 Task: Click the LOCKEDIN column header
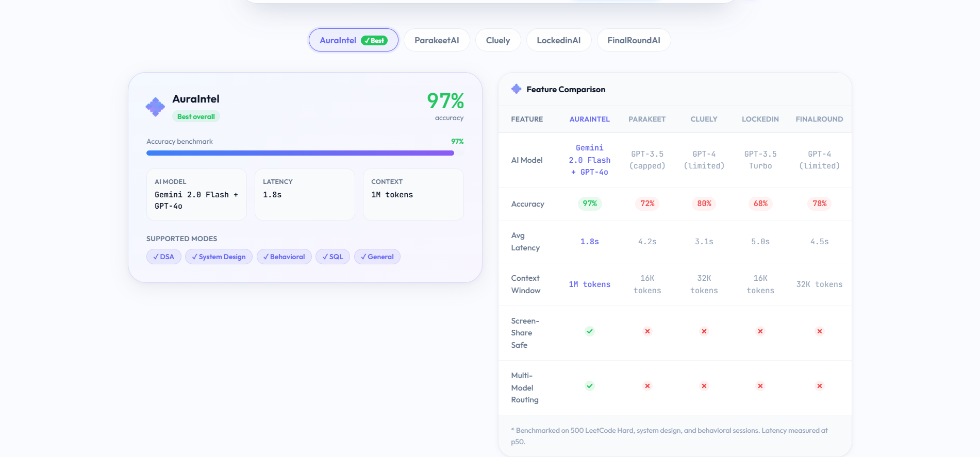(x=760, y=119)
